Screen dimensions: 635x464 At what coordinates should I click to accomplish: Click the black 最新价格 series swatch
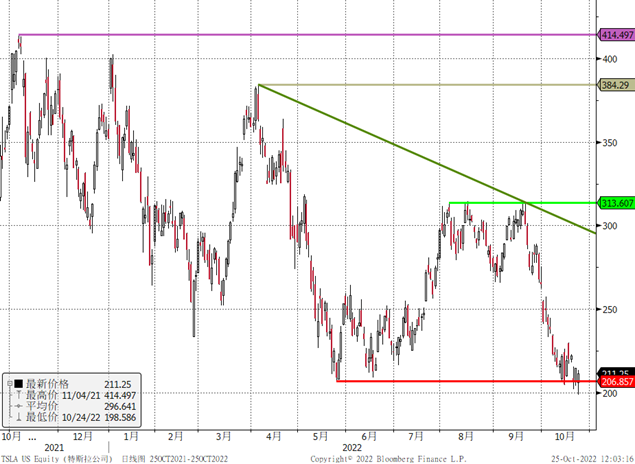tap(17, 383)
